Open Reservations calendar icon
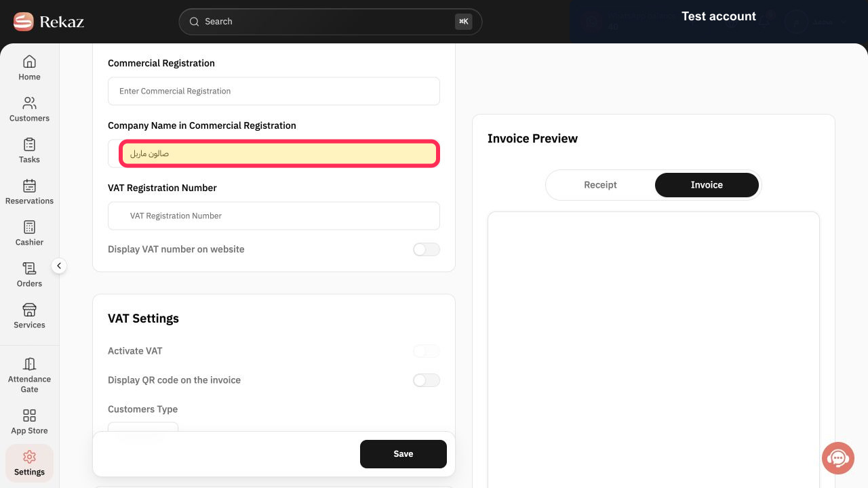Image resolution: width=868 pixels, height=488 pixels. pos(29,186)
